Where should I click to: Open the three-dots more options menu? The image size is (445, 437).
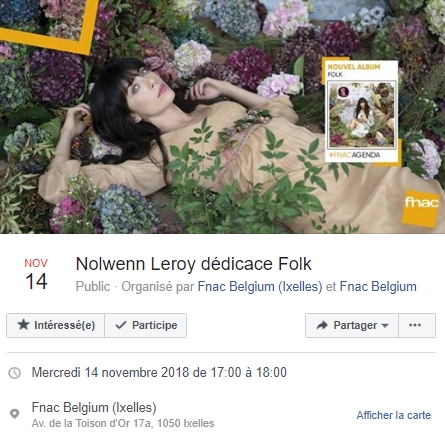pos(417,325)
